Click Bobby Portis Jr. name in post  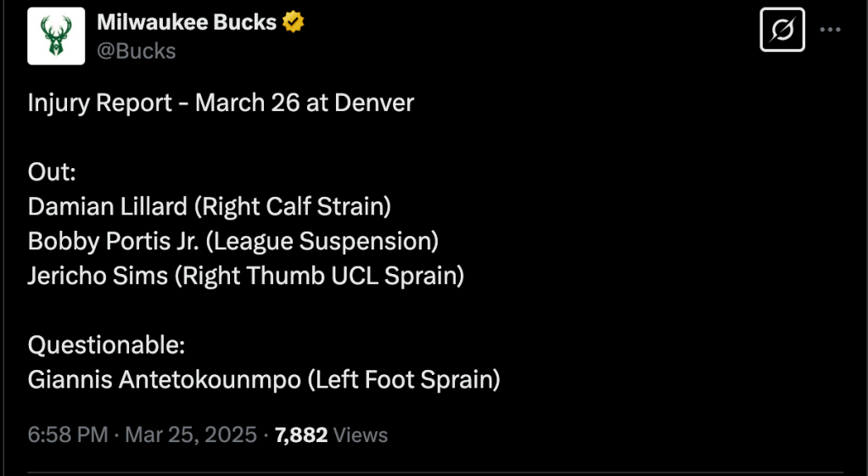[x=114, y=241]
